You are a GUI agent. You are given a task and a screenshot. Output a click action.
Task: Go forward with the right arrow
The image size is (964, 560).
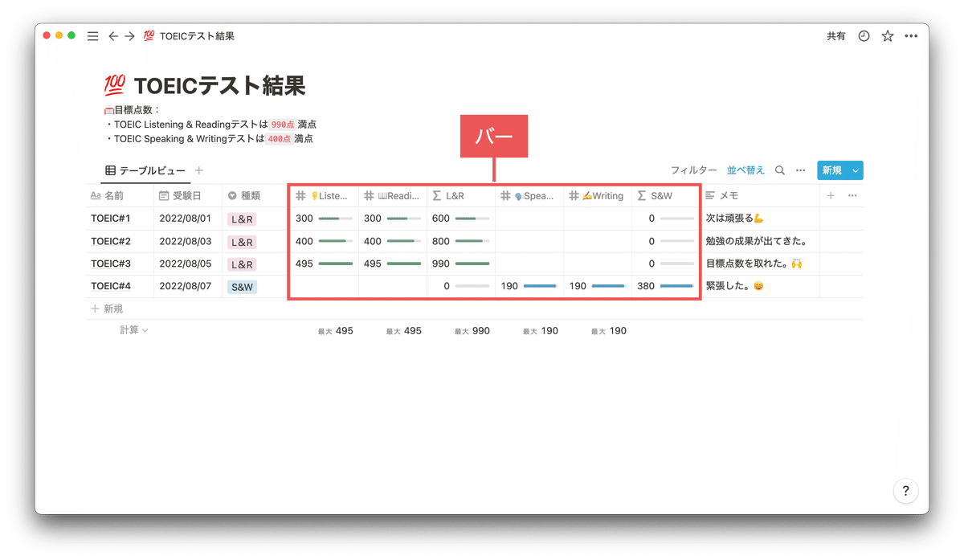point(130,36)
